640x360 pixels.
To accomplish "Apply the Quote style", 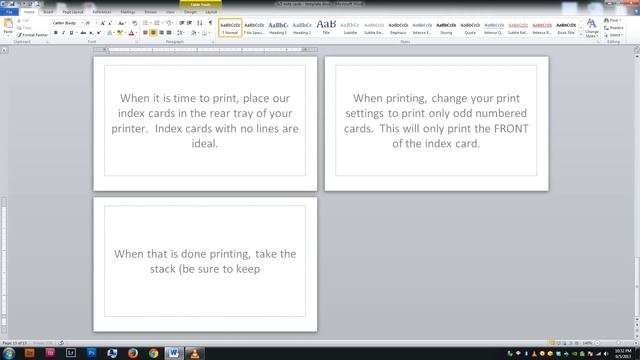I will pyautogui.click(x=470, y=27).
